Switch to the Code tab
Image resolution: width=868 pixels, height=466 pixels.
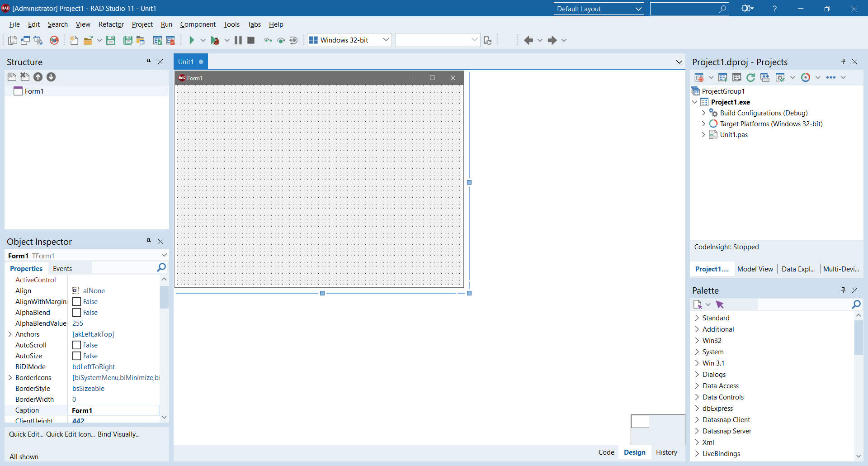point(606,452)
